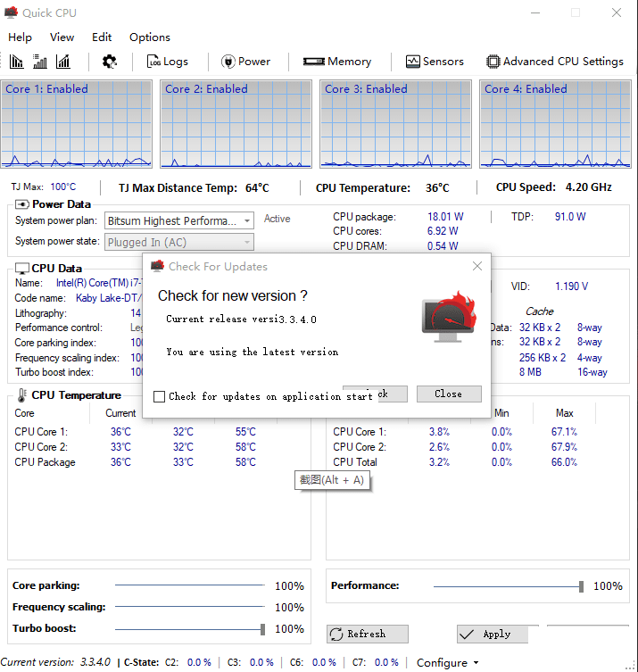This screenshot has height=672, width=638.
Task: Adjust the Turbo boost slider handle
Action: pos(262,629)
